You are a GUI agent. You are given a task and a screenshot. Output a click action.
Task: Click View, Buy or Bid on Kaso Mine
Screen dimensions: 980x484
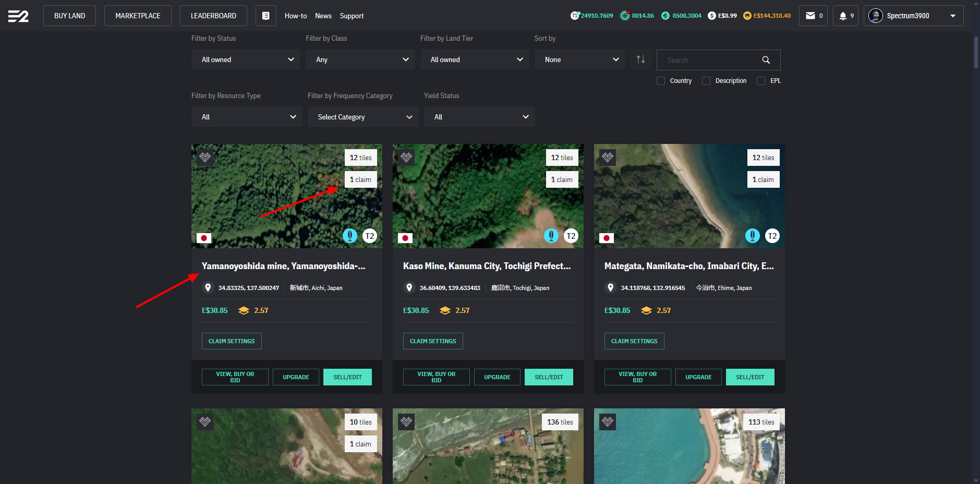coord(437,377)
